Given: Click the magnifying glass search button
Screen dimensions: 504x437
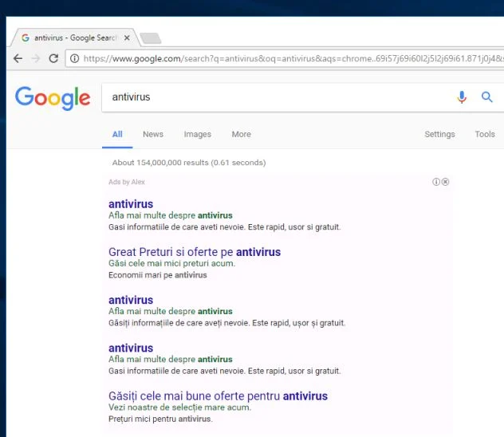Looking at the screenshot, I should click(x=486, y=96).
